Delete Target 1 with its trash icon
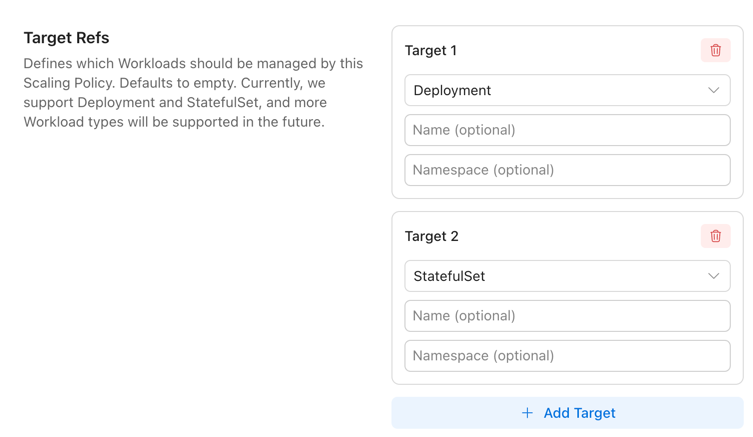This screenshot has height=437, width=753. pos(715,50)
